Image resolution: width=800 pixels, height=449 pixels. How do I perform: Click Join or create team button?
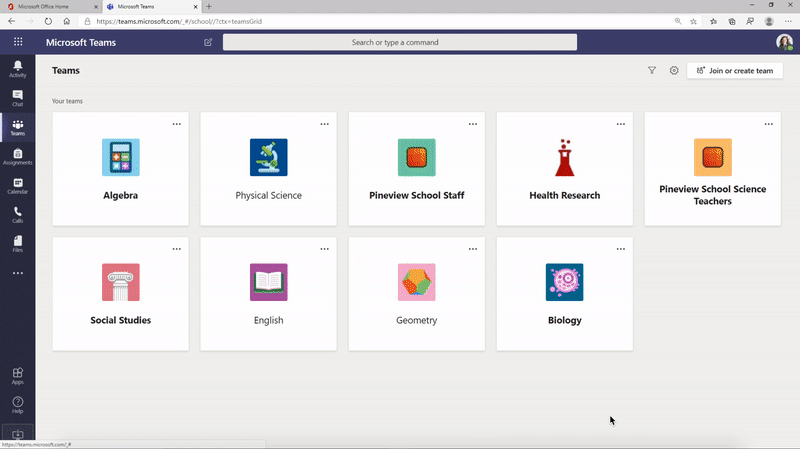(x=734, y=71)
